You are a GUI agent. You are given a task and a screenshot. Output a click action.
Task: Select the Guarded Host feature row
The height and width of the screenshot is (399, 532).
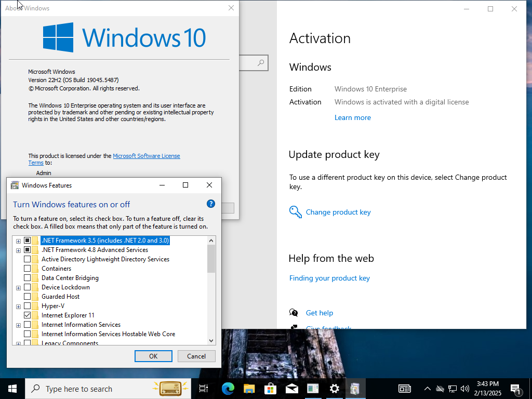click(60, 297)
